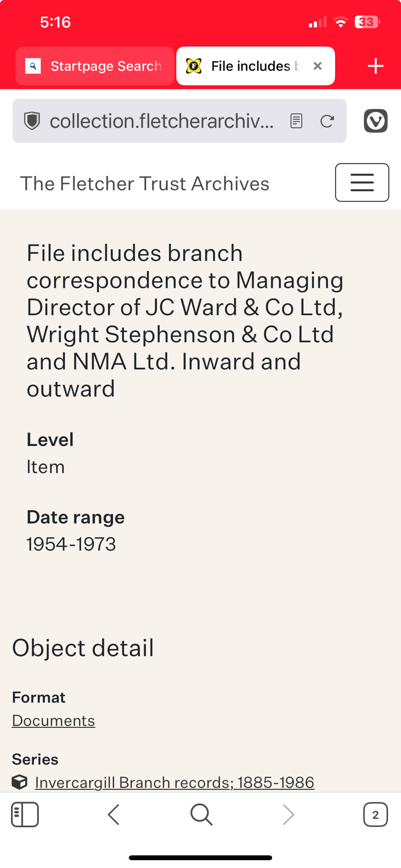Expand the hamburger navigation menu
Viewport: 401px width, 868px height.
[362, 183]
